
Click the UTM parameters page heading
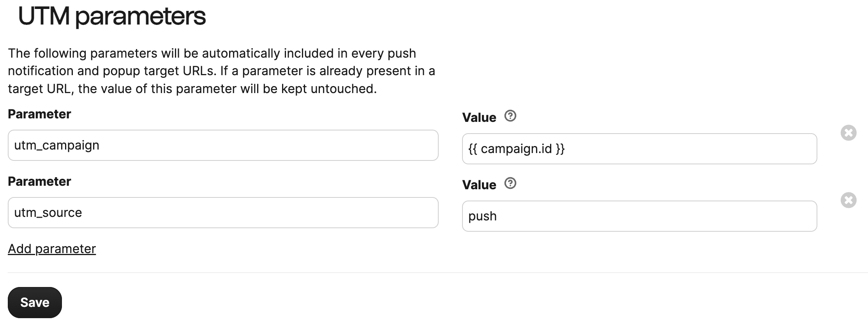[113, 16]
